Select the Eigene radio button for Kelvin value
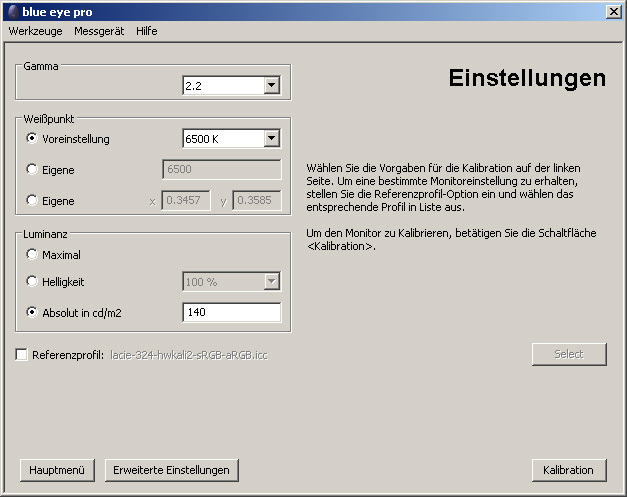The width and height of the screenshot is (627, 497). click(32, 170)
